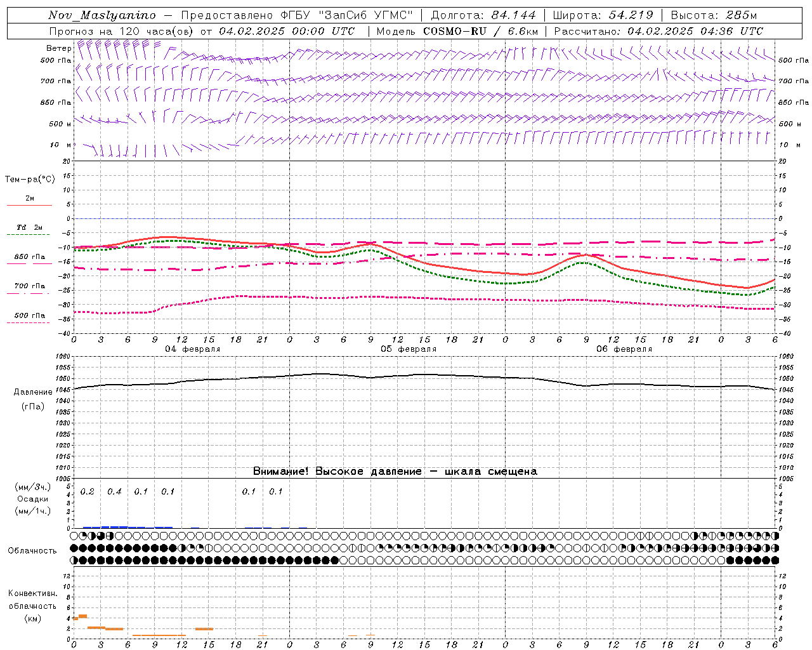Select the 10 м wind level label on the left
The image size is (812, 650).
(61, 145)
